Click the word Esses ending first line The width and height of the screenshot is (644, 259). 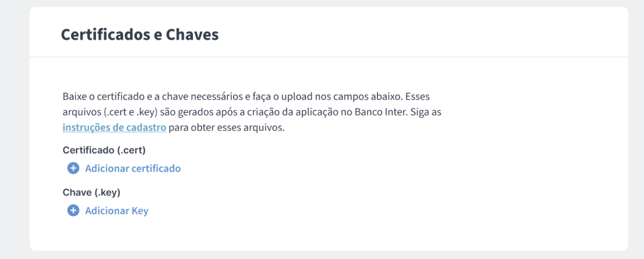point(421,96)
